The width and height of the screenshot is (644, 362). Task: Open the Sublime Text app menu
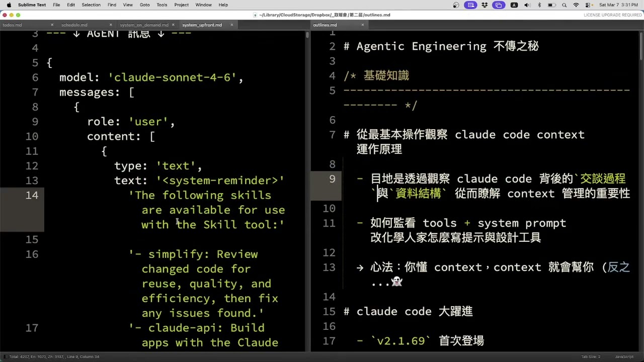[32, 5]
